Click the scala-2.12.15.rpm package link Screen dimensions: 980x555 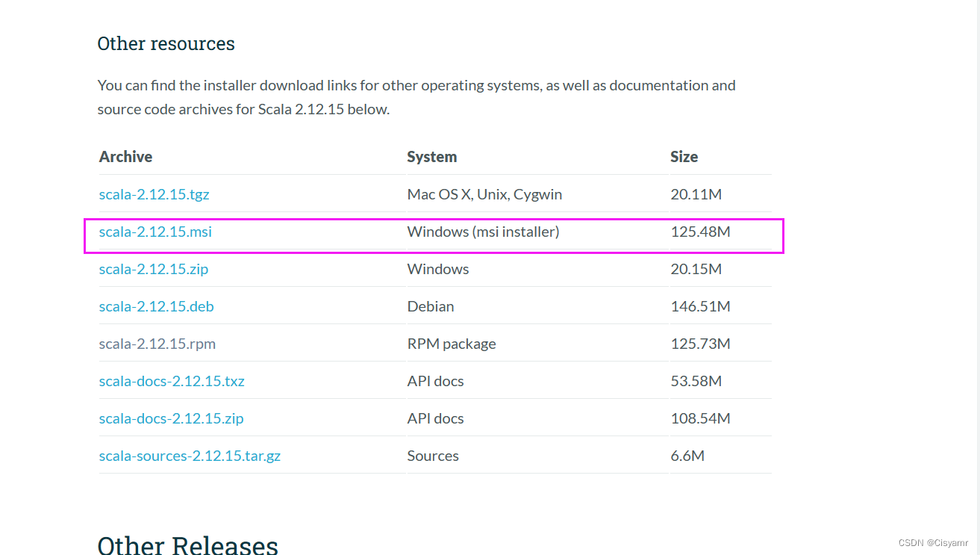pos(157,344)
